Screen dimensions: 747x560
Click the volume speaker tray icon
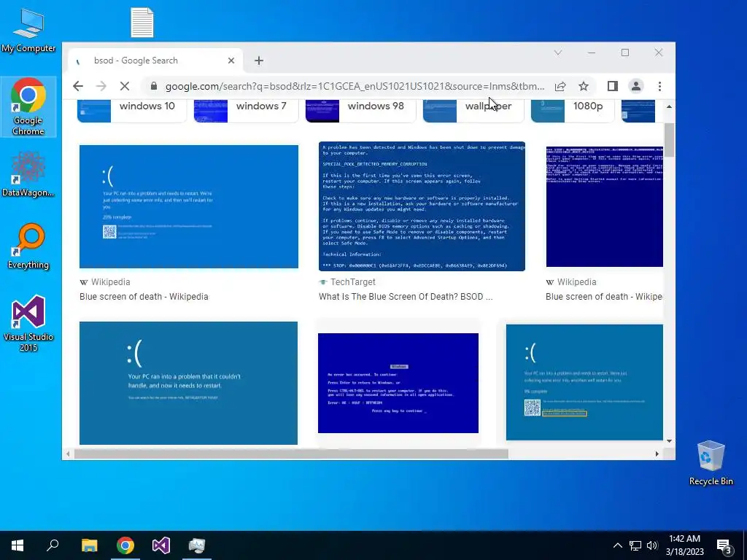coord(652,545)
